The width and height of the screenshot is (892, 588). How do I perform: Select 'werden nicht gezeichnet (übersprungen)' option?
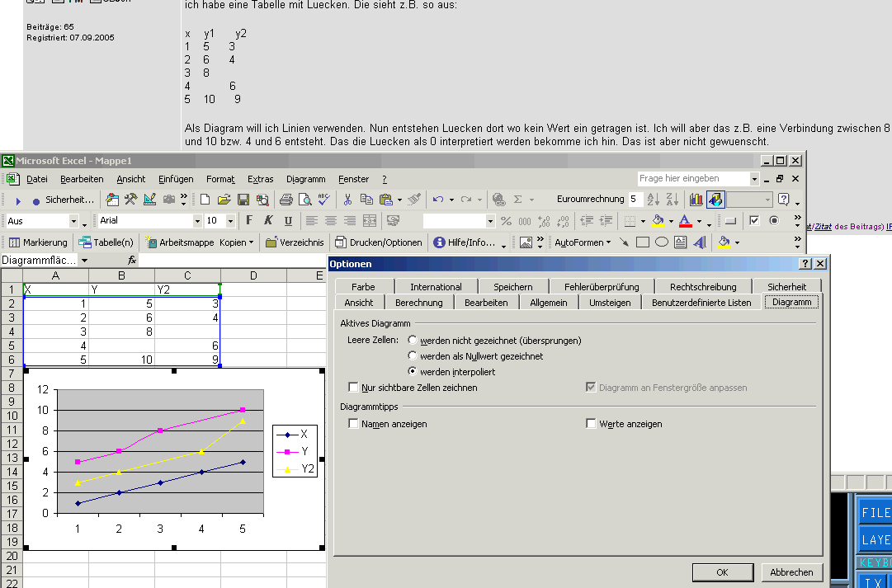(x=413, y=340)
